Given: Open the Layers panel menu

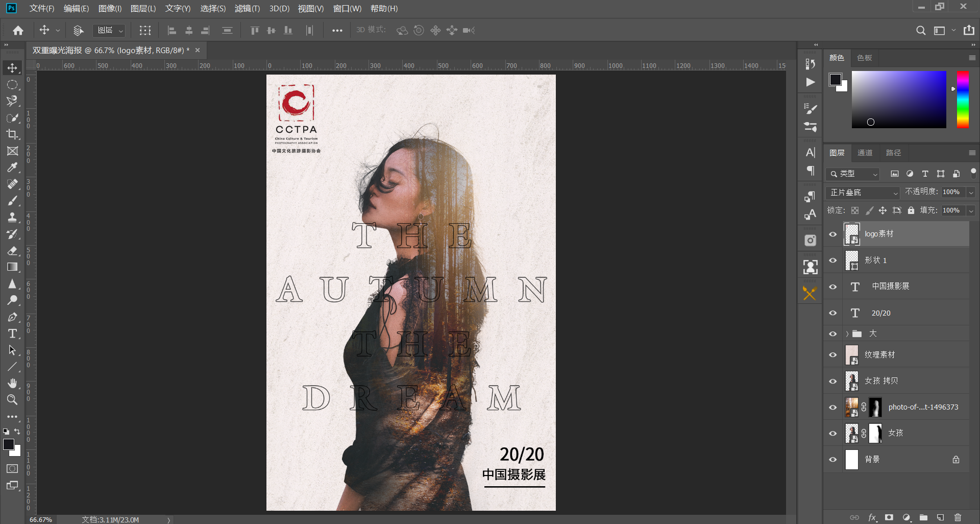Looking at the screenshot, I should pos(972,153).
